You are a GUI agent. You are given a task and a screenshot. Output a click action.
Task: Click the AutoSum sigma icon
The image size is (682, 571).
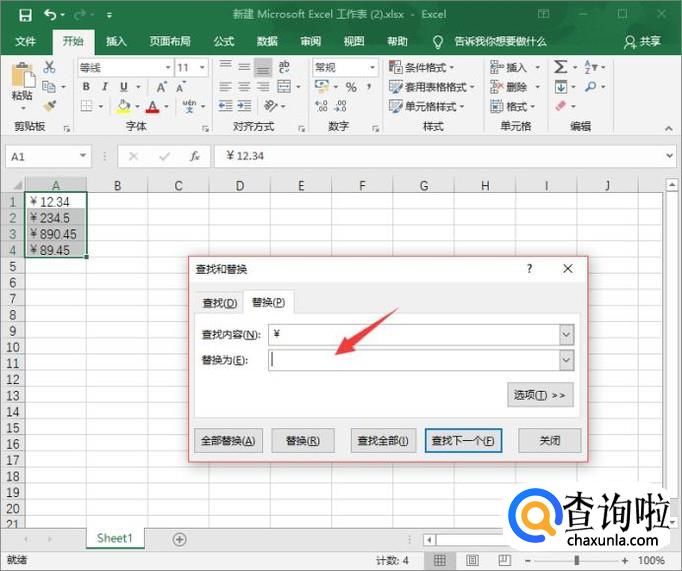560,67
